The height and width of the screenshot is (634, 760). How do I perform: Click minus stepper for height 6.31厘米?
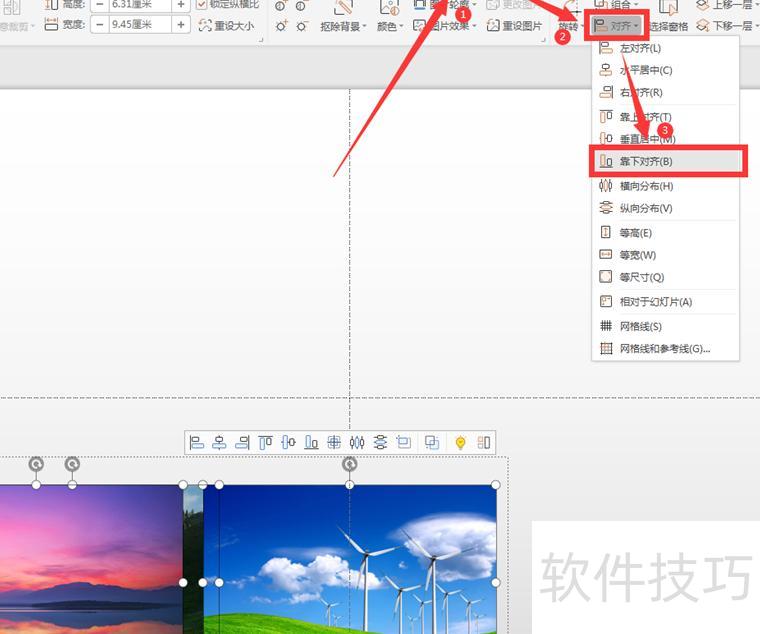(100, 5)
